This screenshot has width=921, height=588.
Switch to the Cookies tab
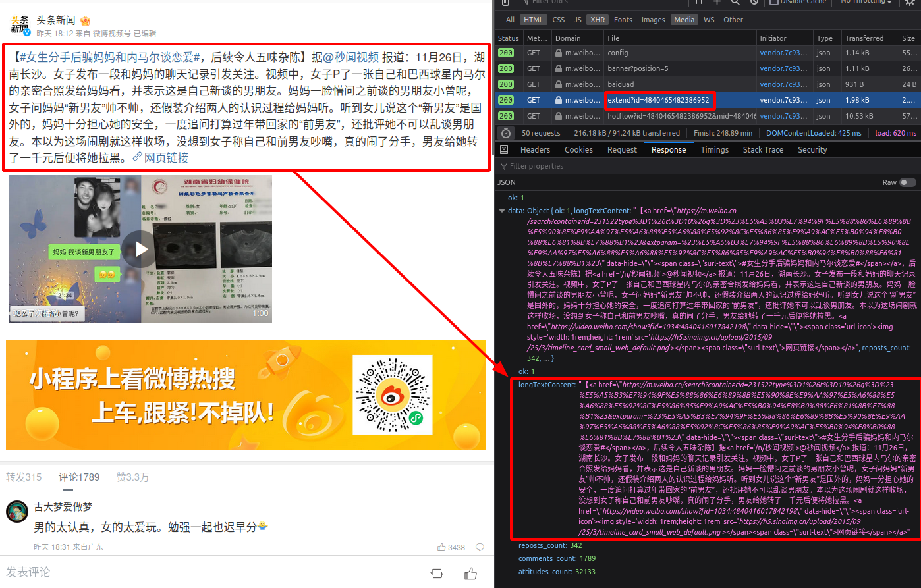[x=578, y=150]
